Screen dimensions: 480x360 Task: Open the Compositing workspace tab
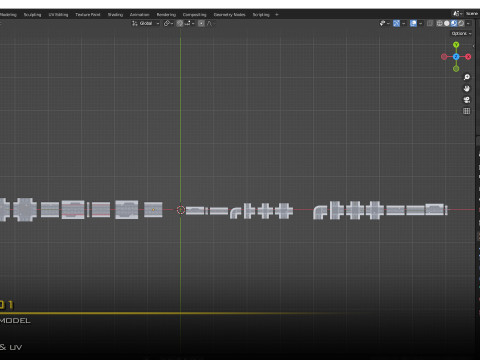[194, 15]
